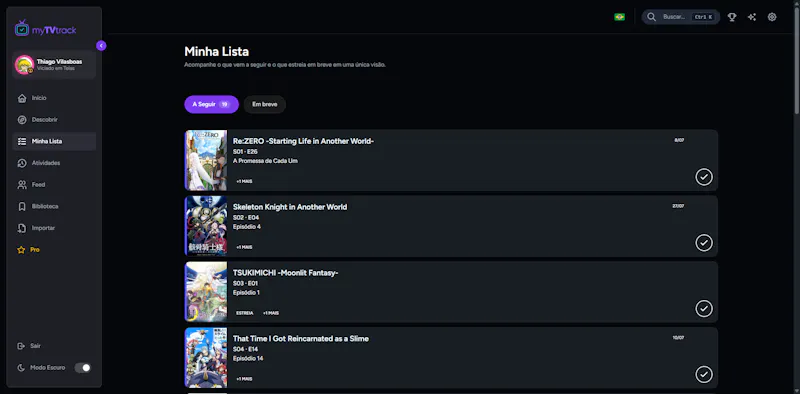
Task: Open Re:ZERO poster thumbnail
Action: (206, 160)
